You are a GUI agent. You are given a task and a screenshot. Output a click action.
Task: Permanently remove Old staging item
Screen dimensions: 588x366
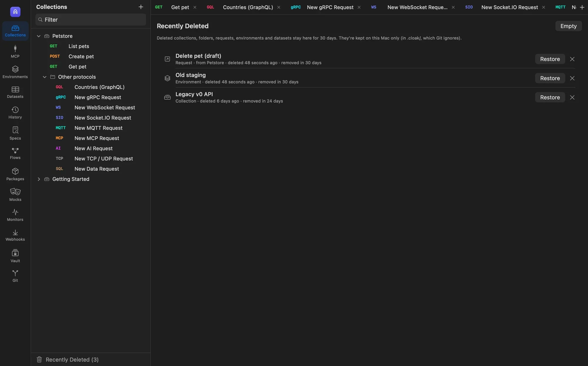[x=572, y=78]
